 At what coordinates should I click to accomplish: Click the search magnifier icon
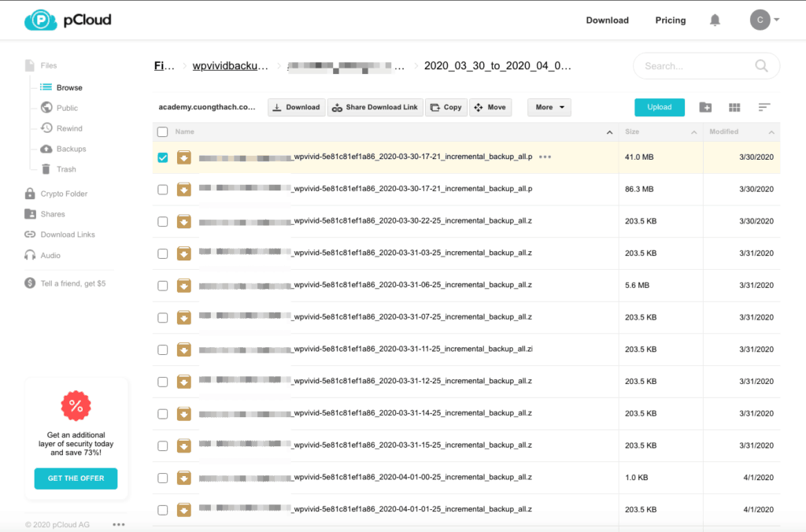point(761,66)
